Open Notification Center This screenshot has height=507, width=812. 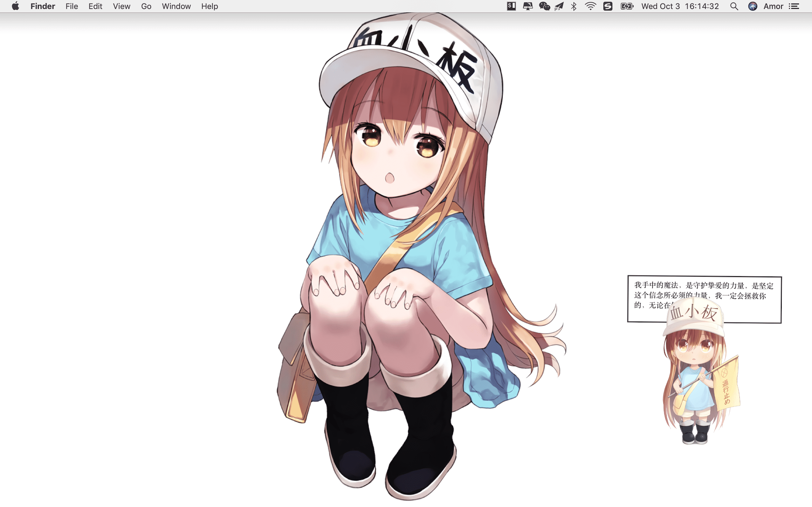tap(794, 6)
